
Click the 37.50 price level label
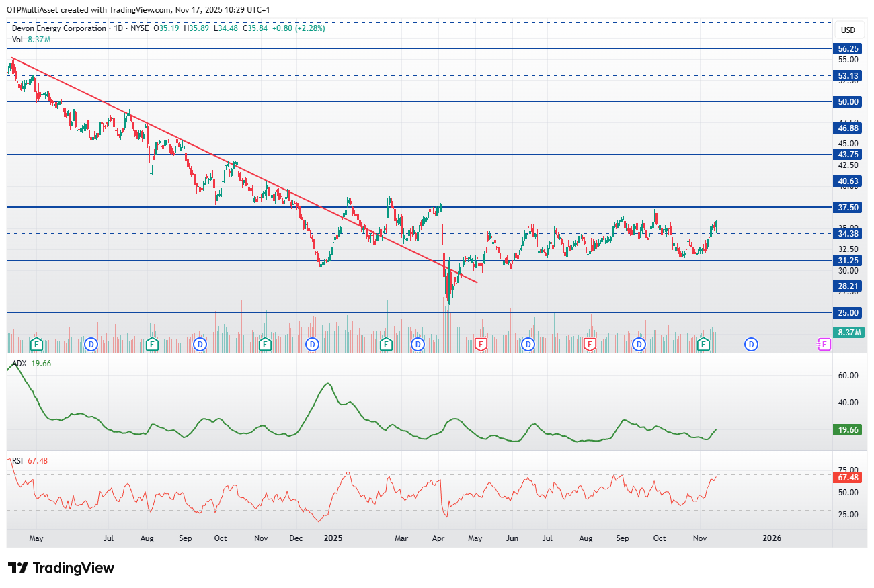pyautogui.click(x=848, y=208)
